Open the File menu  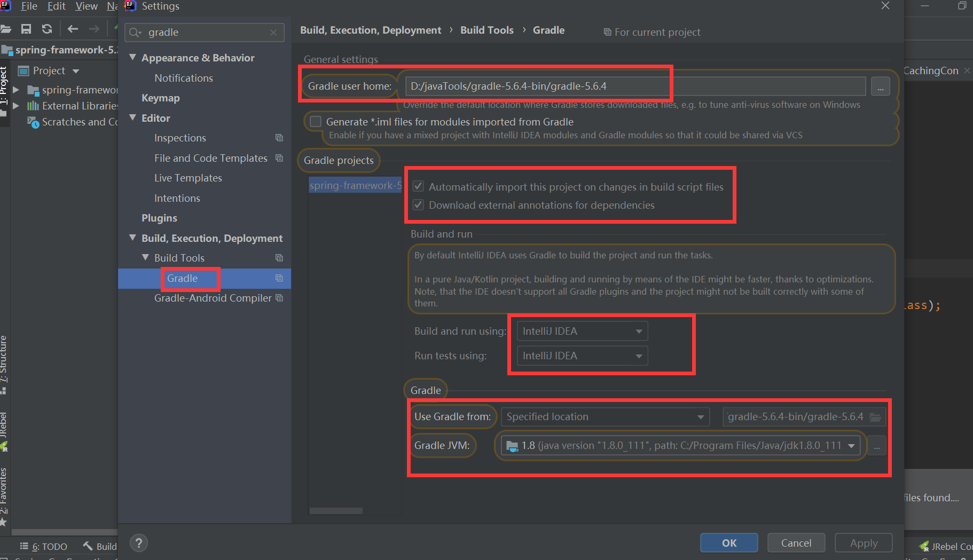[x=29, y=6]
